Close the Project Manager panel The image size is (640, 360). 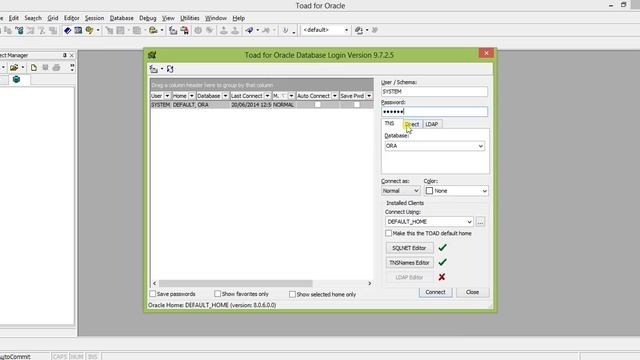coord(72,55)
